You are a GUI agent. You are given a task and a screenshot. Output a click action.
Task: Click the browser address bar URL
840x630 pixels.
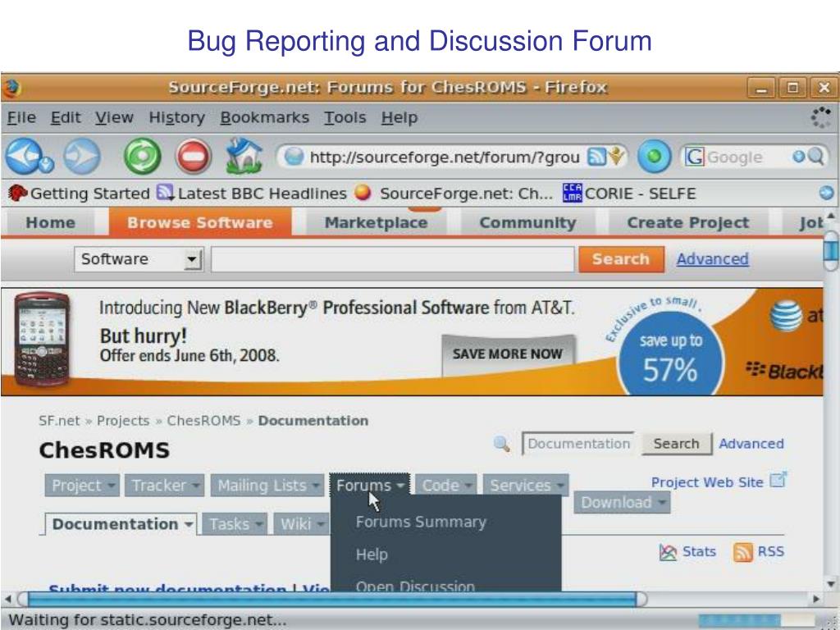(x=445, y=157)
